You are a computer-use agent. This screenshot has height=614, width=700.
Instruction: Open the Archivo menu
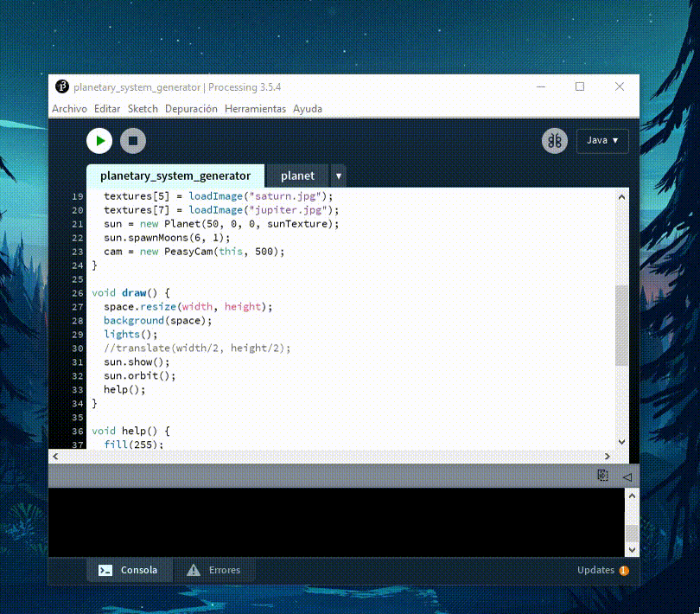click(69, 109)
